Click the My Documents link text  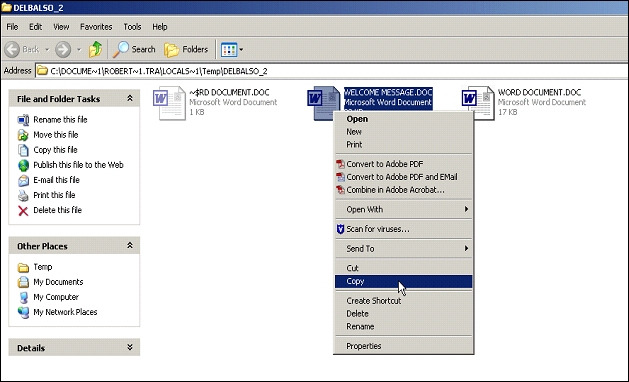tap(58, 282)
